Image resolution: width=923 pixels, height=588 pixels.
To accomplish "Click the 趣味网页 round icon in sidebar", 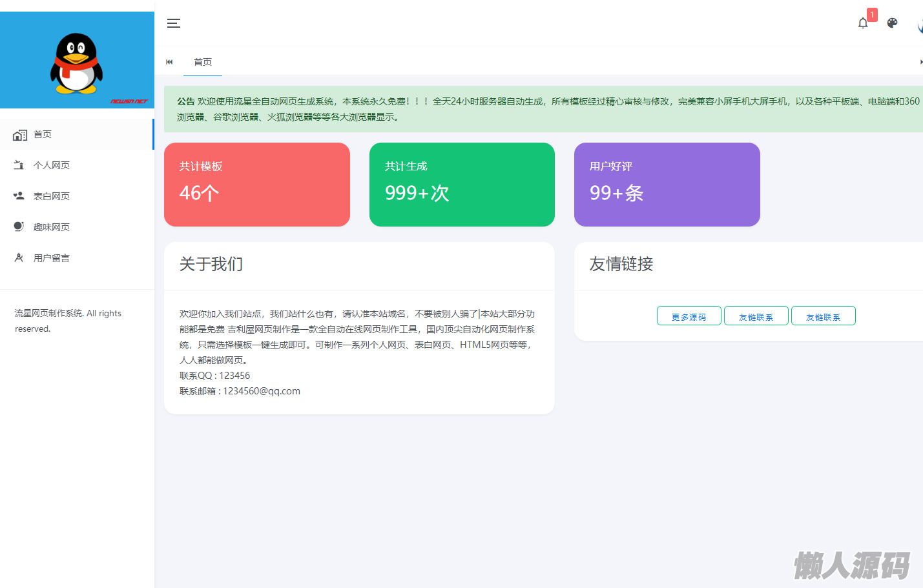I will click(19, 227).
